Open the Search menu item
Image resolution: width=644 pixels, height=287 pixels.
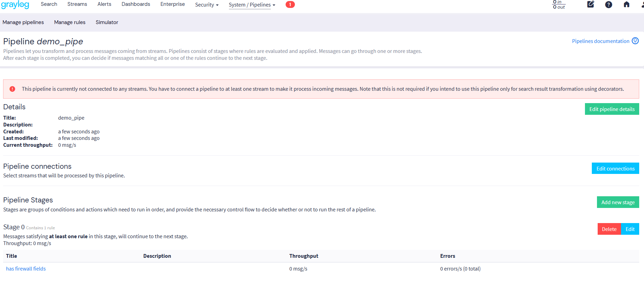click(49, 4)
